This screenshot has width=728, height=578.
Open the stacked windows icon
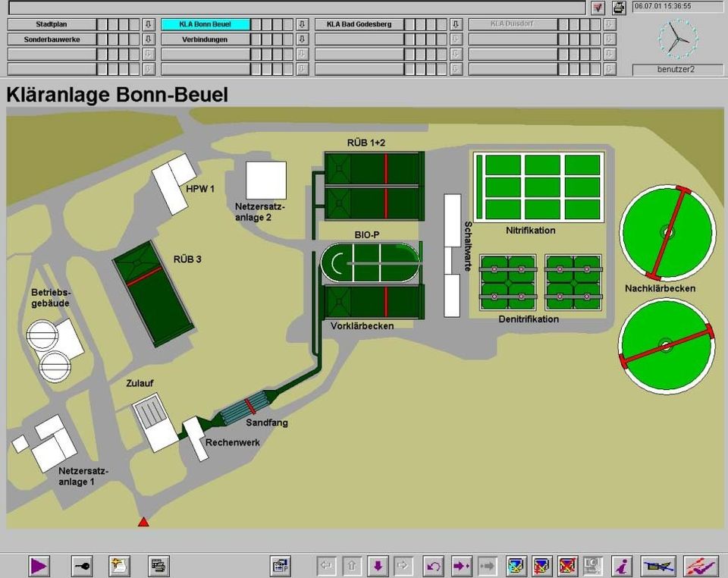click(x=158, y=566)
